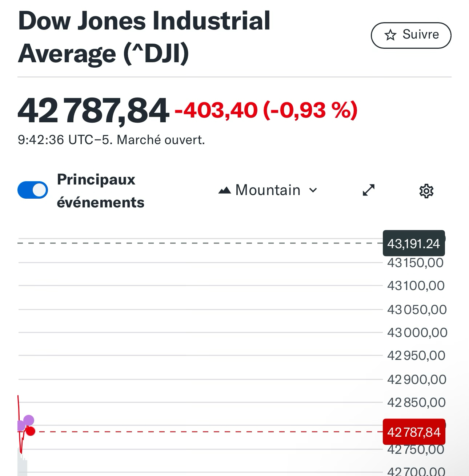Open chart settings via gear icon
469x476 pixels.
tap(426, 191)
